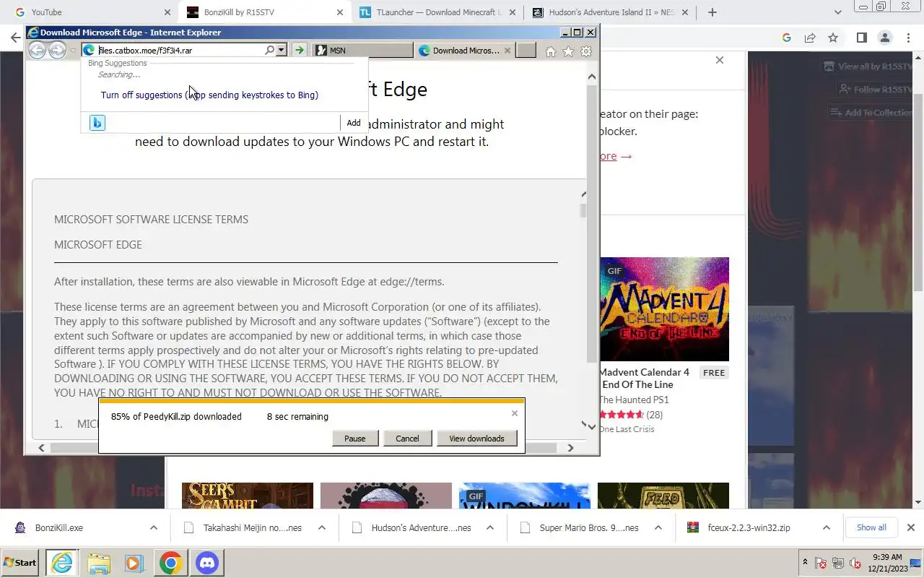924x578 pixels.
Task: Click View all by R15STV
Action: click(868, 66)
